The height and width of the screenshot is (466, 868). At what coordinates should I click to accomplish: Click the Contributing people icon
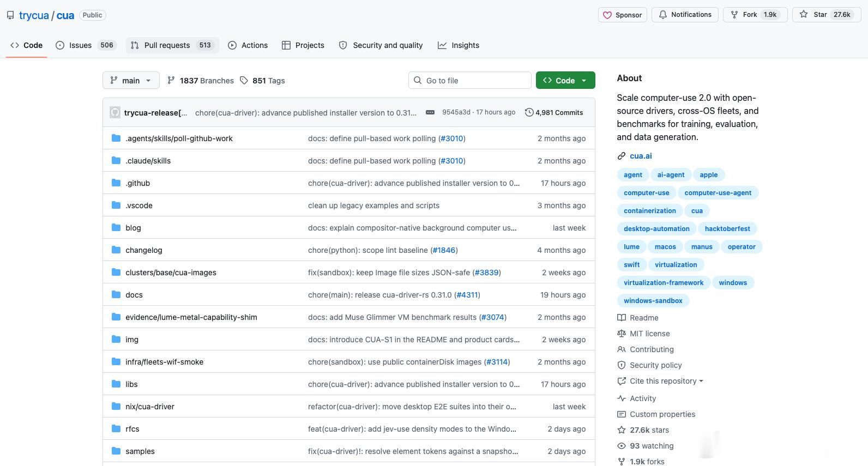[622, 349]
